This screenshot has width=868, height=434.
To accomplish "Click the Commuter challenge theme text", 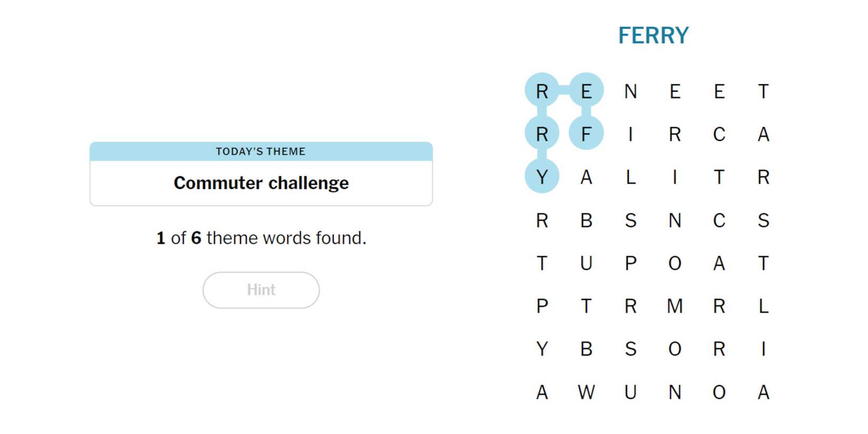I will point(261,183).
